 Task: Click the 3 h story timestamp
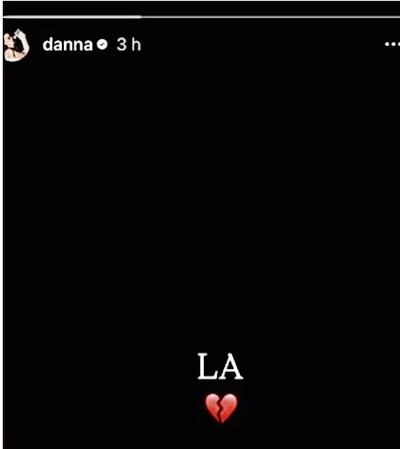129,44
